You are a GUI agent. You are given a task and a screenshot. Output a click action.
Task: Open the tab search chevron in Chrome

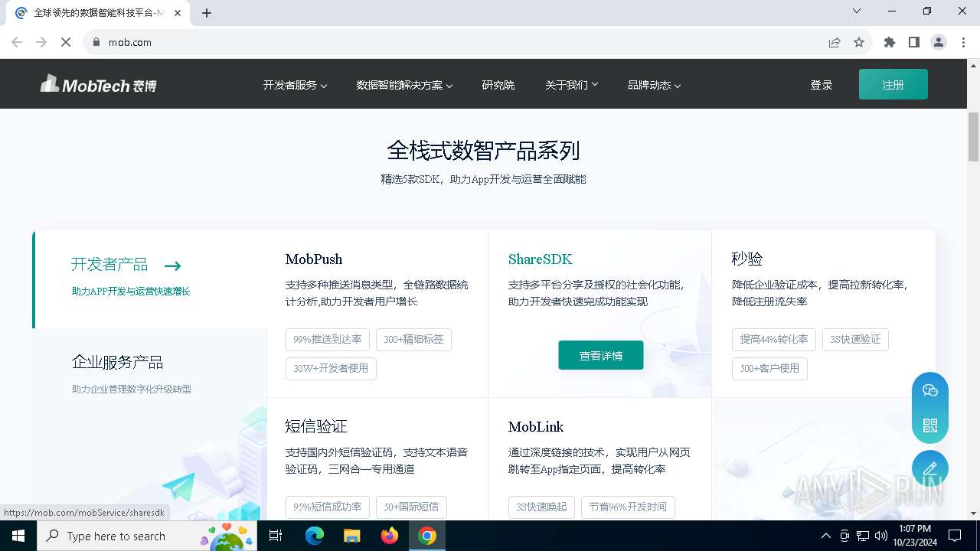857,11
